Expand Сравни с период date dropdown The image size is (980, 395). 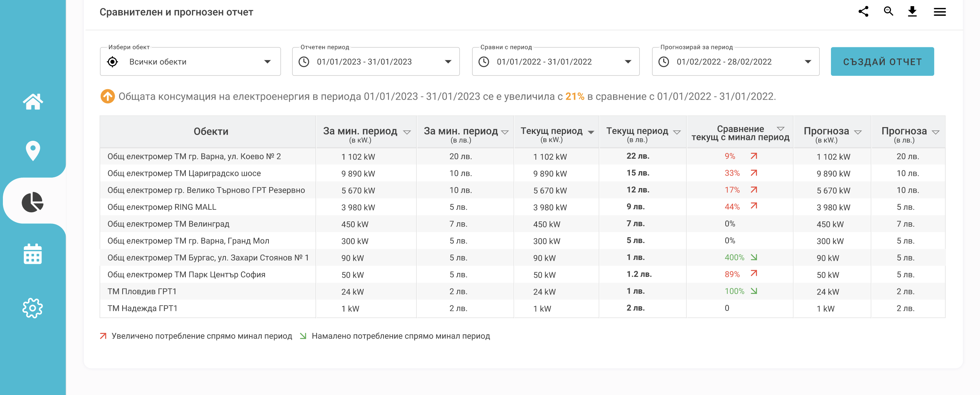tap(628, 62)
